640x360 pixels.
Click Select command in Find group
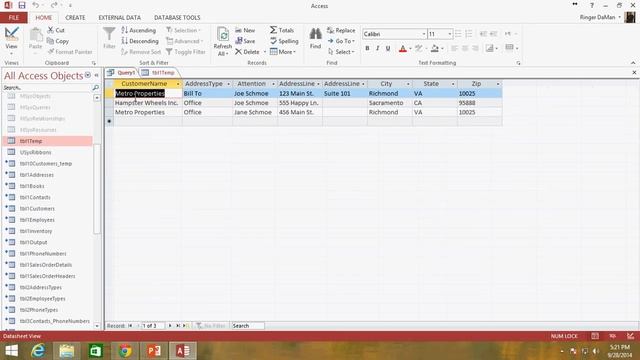341,52
